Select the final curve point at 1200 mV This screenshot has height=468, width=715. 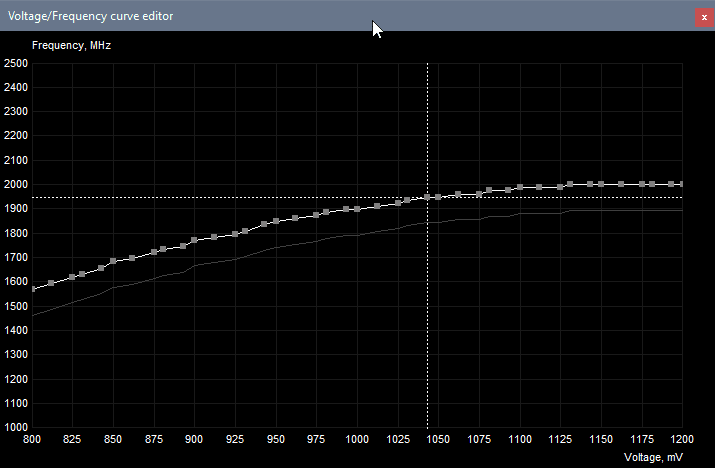682,184
